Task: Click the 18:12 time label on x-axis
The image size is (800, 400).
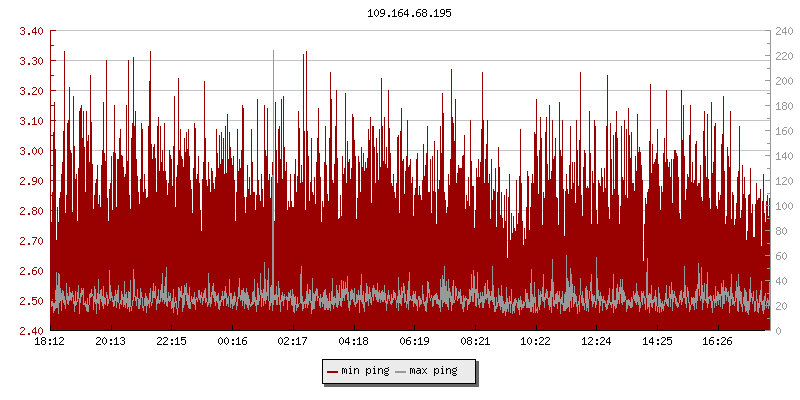Action: pos(50,342)
